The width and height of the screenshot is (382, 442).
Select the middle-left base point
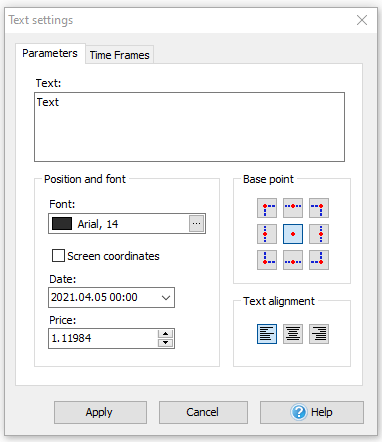pyautogui.click(x=267, y=234)
